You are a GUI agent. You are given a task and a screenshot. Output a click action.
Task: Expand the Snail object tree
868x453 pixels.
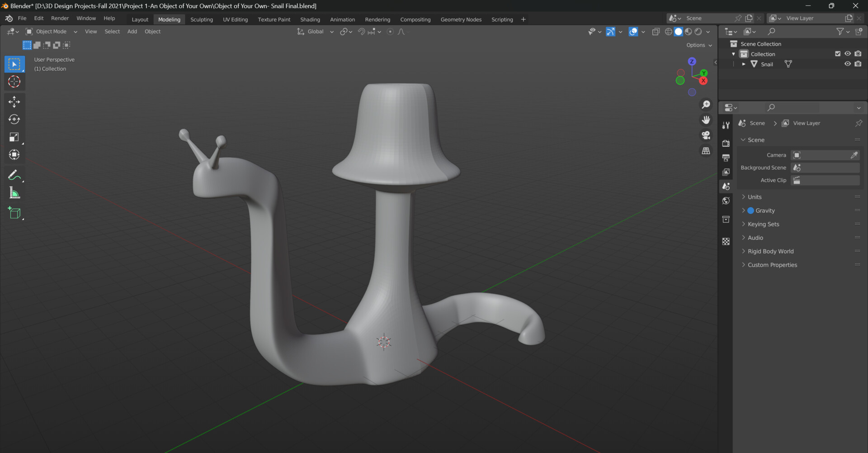pyautogui.click(x=744, y=64)
